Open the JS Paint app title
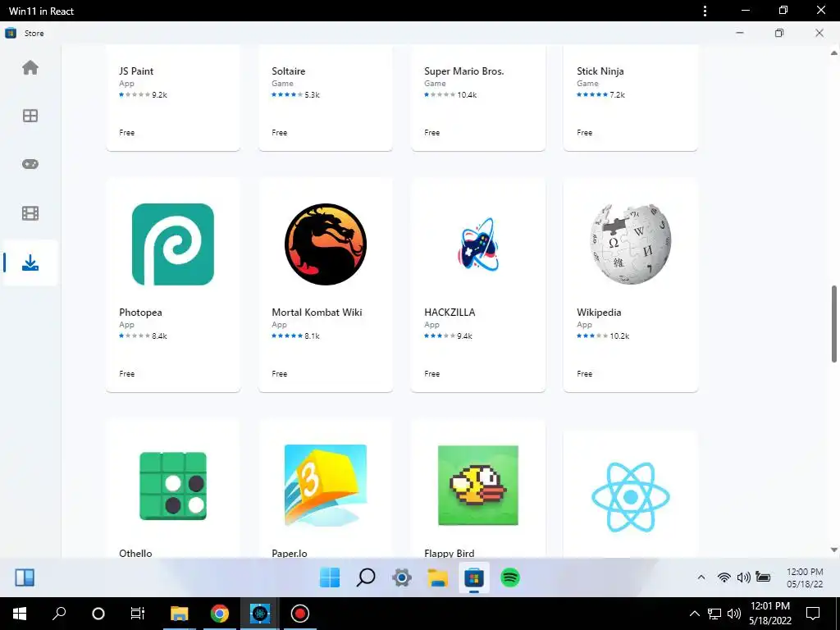This screenshot has width=840, height=630. 136,71
